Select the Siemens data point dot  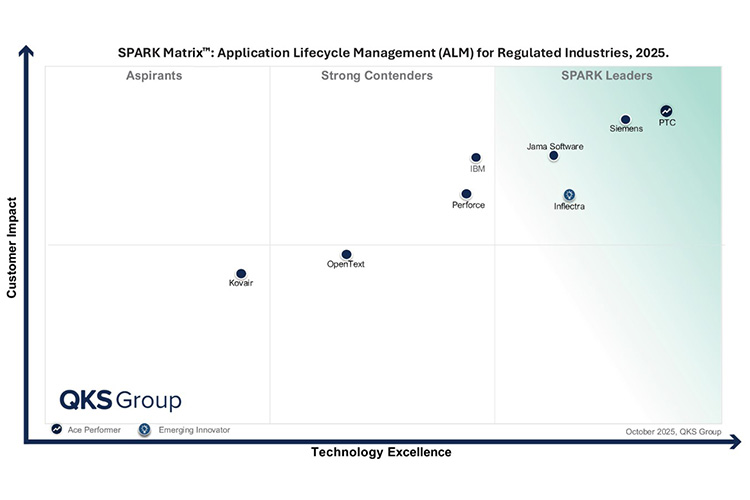click(626, 120)
